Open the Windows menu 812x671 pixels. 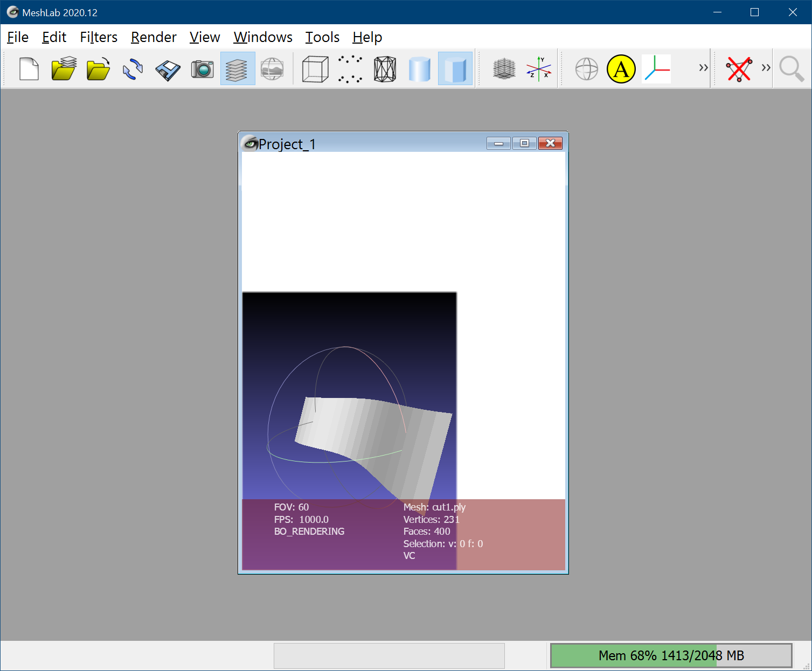(x=263, y=37)
